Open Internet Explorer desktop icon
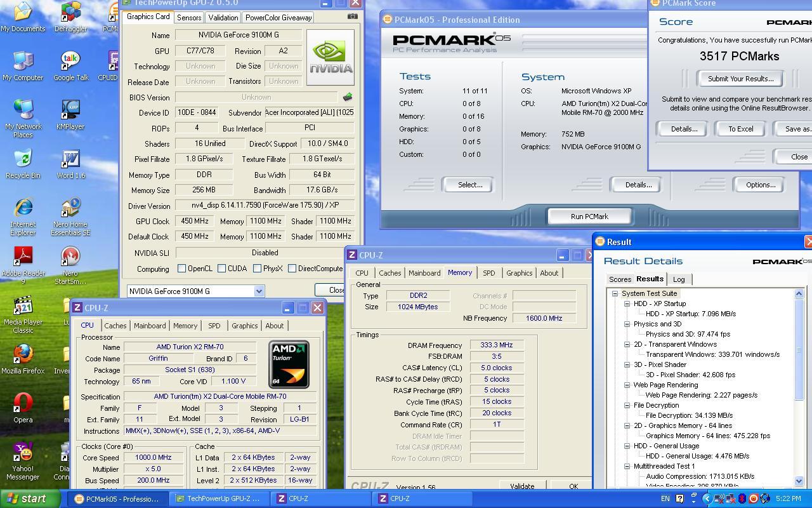The height and width of the screenshot is (508, 812). tap(23, 217)
